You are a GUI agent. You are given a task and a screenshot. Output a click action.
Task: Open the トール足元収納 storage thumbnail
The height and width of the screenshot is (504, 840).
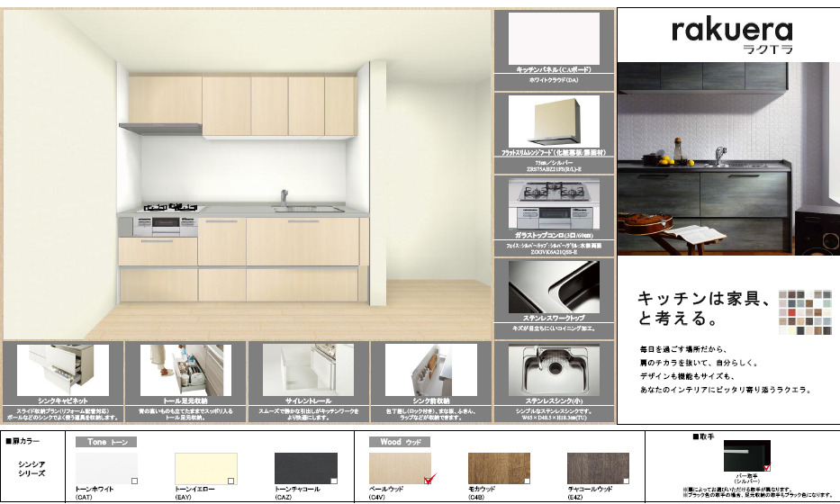(185, 370)
